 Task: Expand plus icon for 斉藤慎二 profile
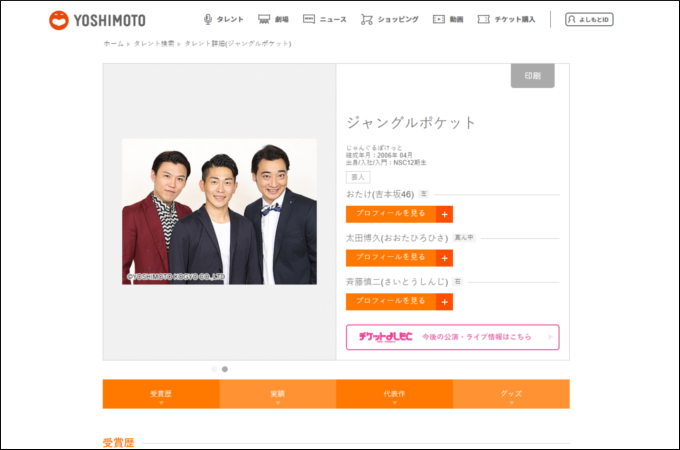[x=445, y=302]
